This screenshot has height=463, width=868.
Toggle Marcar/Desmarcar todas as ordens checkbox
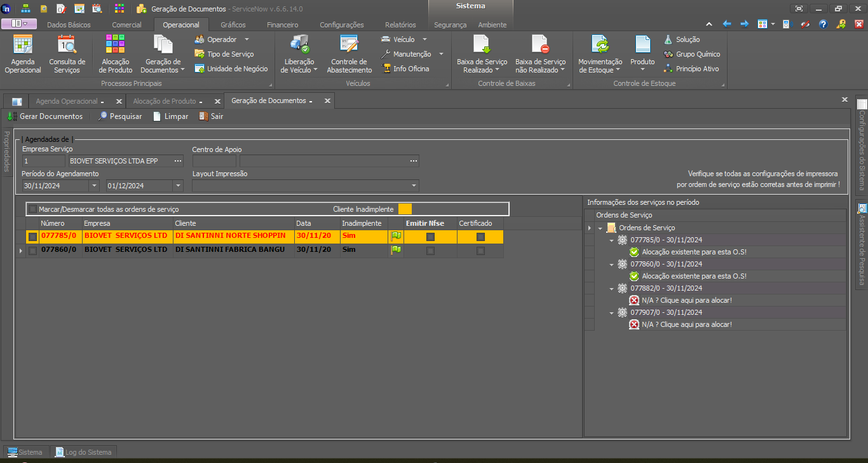33,209
